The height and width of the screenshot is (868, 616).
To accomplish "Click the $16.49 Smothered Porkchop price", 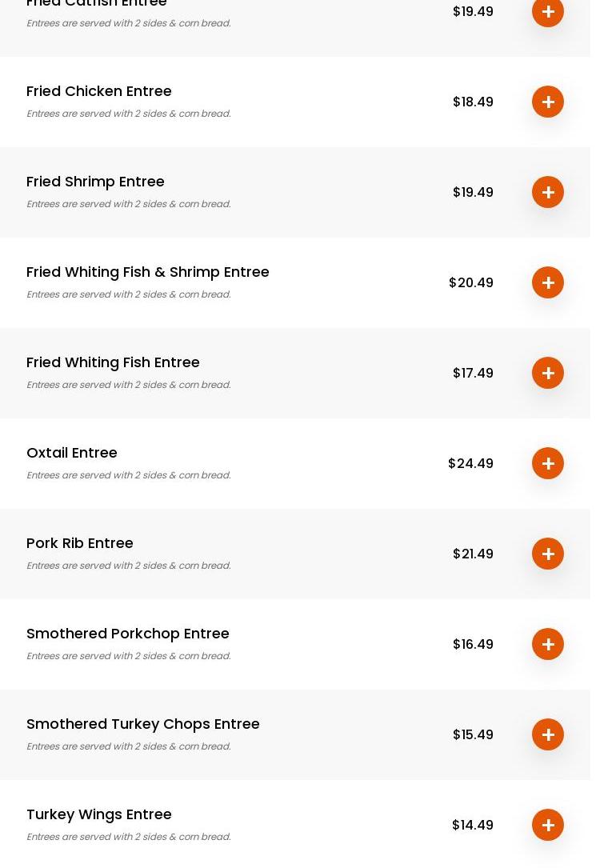I will pos(473,644).
